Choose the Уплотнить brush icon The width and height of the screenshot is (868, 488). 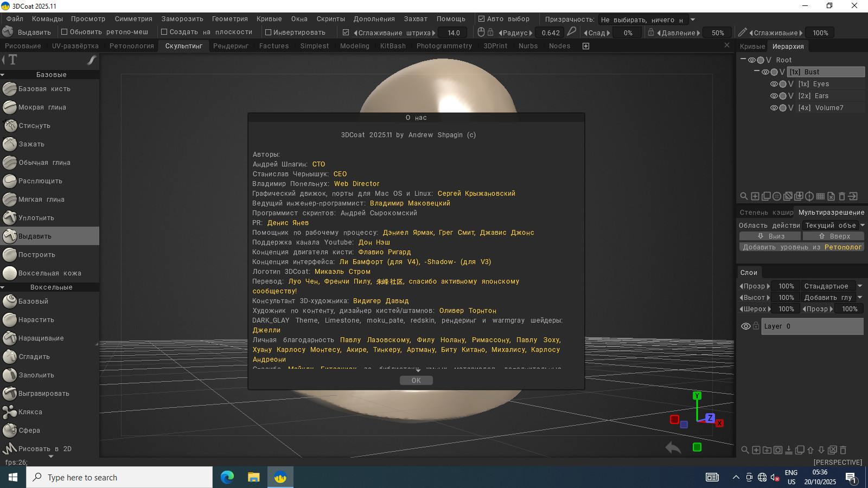[x=10, y=218]
